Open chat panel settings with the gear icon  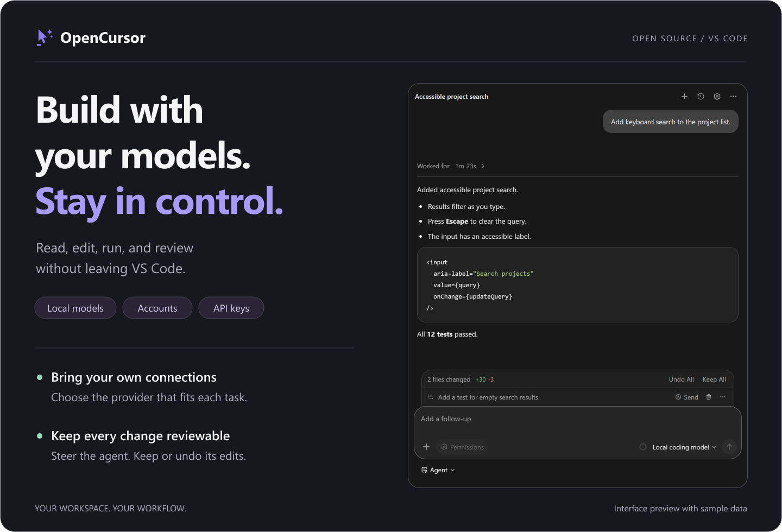tap(717, 96)
